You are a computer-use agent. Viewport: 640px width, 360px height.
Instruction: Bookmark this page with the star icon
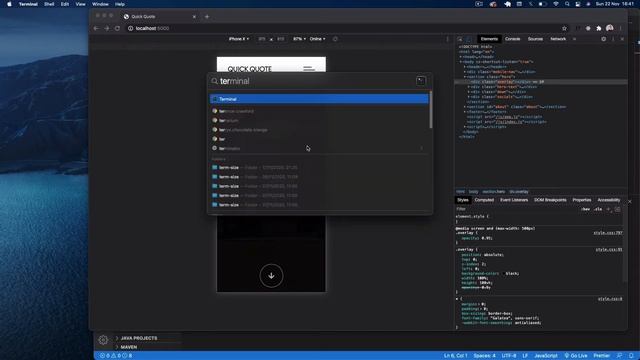[564, 28]
